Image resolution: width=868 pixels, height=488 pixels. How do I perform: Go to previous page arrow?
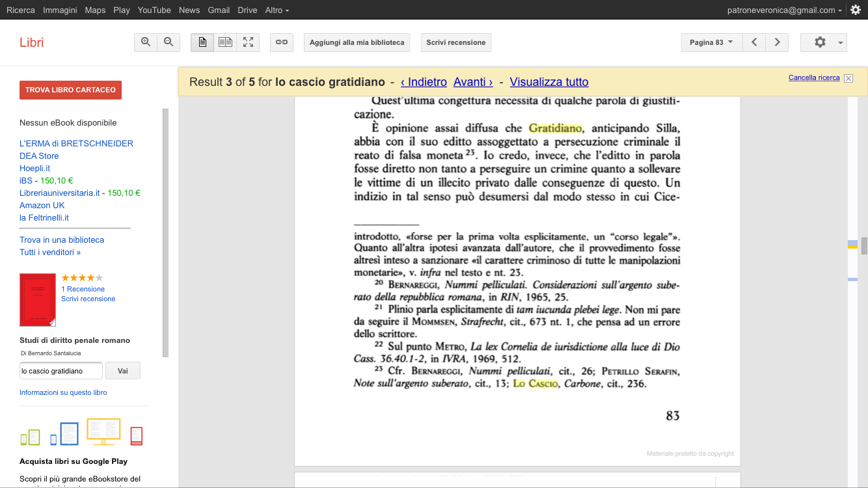[754, 42]
